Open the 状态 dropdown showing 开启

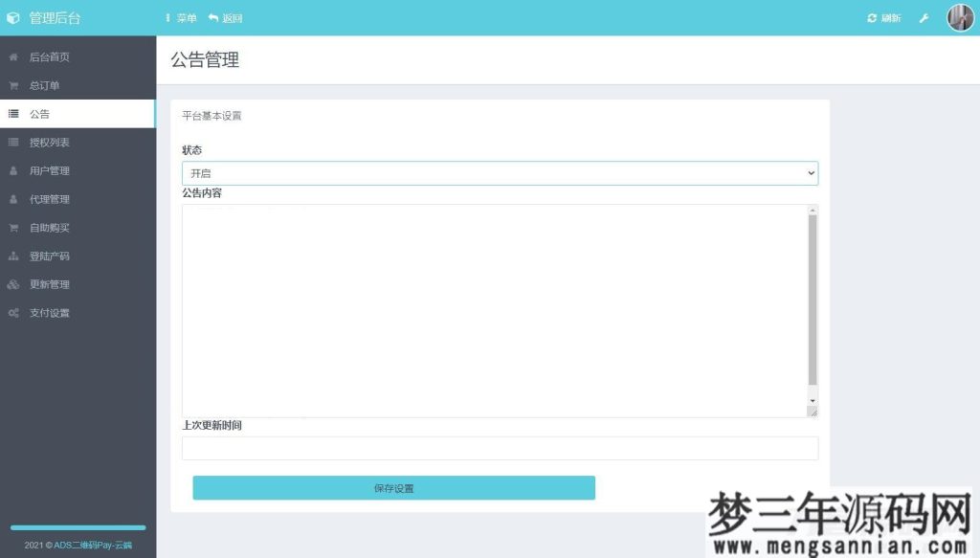point(499,173)
